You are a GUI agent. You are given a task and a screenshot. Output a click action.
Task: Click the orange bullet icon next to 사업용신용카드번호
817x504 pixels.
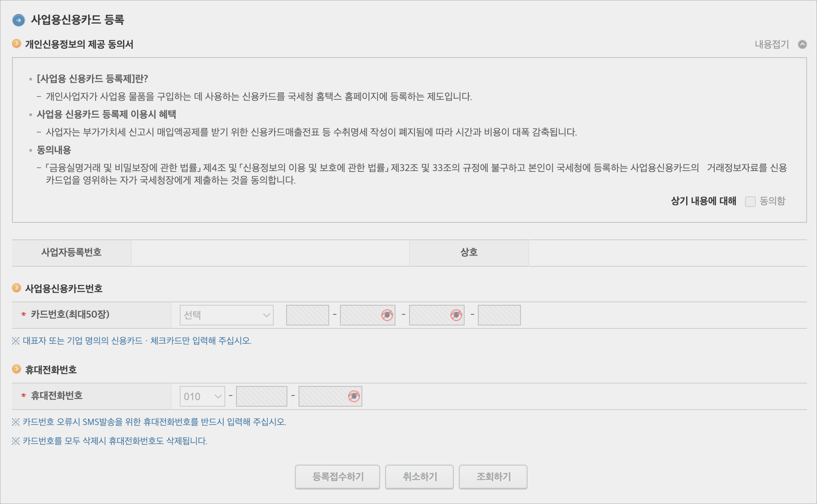pos(17,288)
